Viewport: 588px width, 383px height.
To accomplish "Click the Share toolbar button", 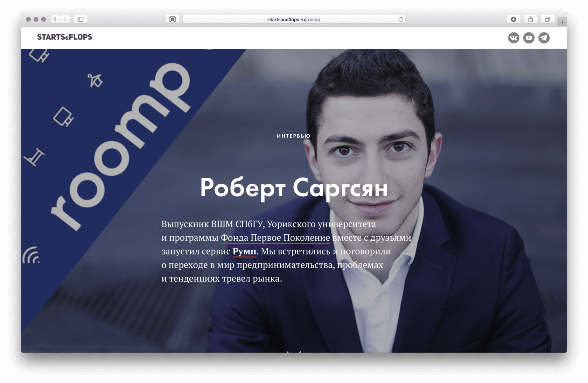I will 531,19.
